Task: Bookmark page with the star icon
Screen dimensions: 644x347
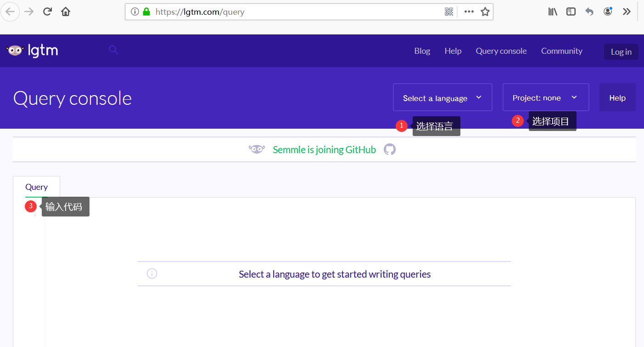Action: [x=485, y=12]
